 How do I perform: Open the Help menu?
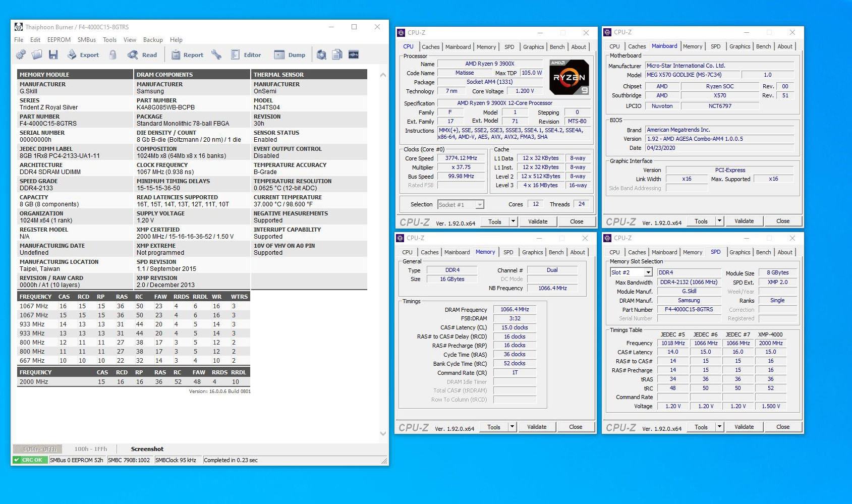click(176, 40)
